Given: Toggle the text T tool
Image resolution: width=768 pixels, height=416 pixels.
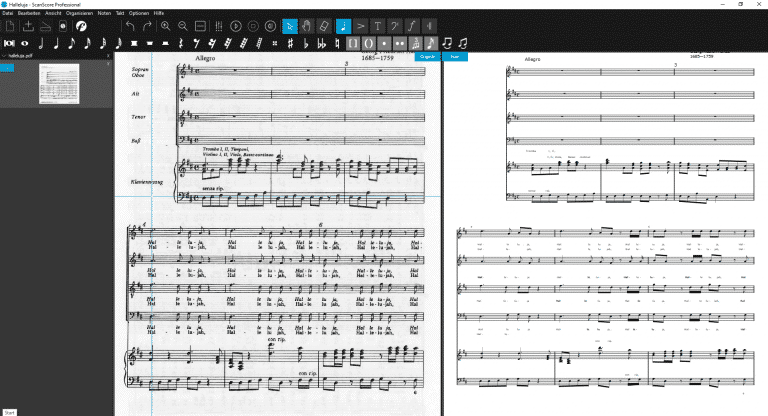Looking at the screenshot, I should click(x=378, y=26).
